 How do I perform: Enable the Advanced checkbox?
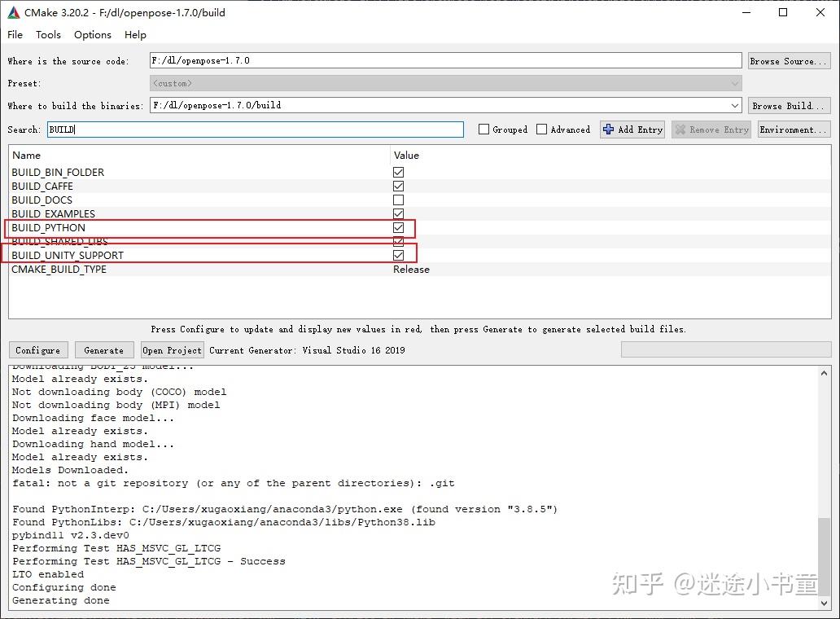[541, 129]
